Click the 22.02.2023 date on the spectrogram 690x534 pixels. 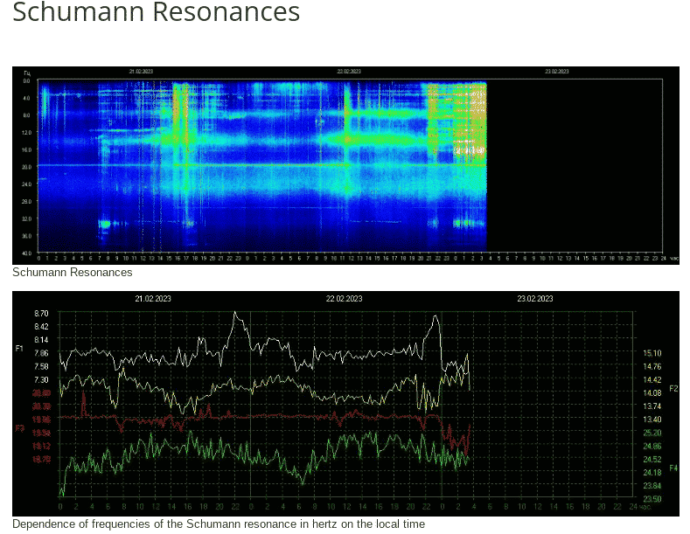point(349,72)
